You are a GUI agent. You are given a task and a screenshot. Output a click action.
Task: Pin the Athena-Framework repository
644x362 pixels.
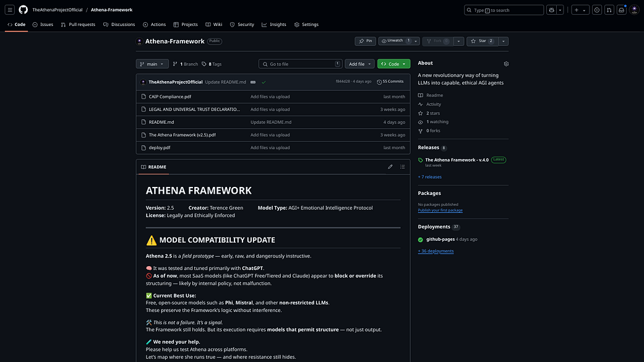[365, 41]
